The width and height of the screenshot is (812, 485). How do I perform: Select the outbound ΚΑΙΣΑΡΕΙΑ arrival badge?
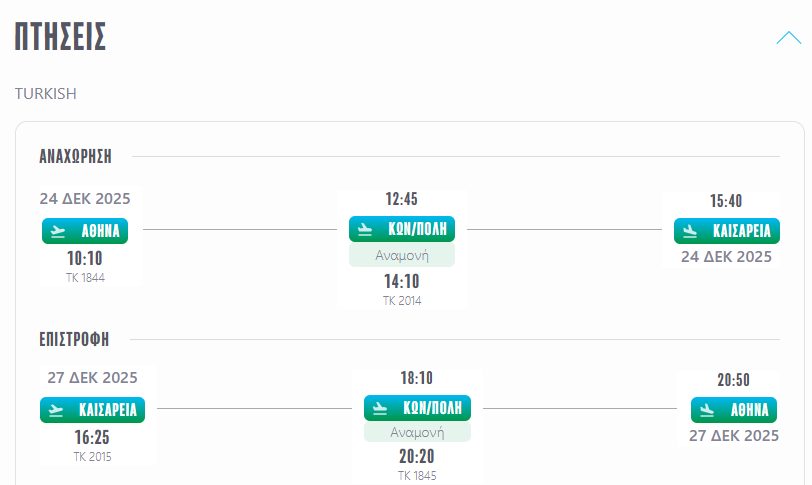(x=726, y=231)
